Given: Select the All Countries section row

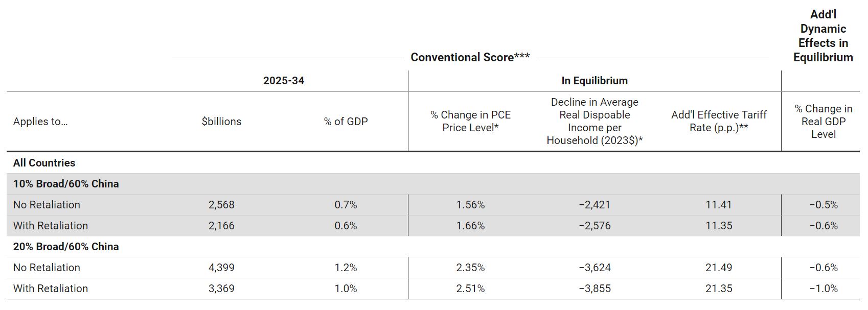Looking at the screenshot, I should pos(44,163).
